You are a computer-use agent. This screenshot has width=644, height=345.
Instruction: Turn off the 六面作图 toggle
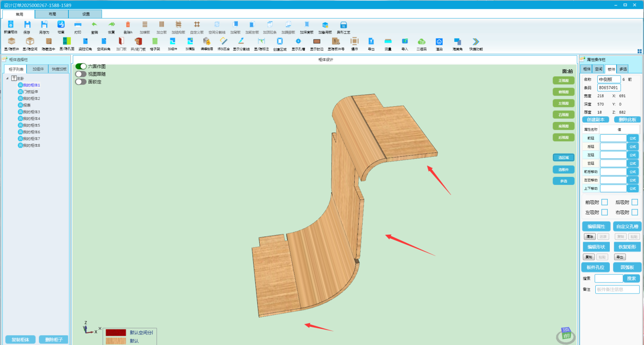click(x=81, y=66)
